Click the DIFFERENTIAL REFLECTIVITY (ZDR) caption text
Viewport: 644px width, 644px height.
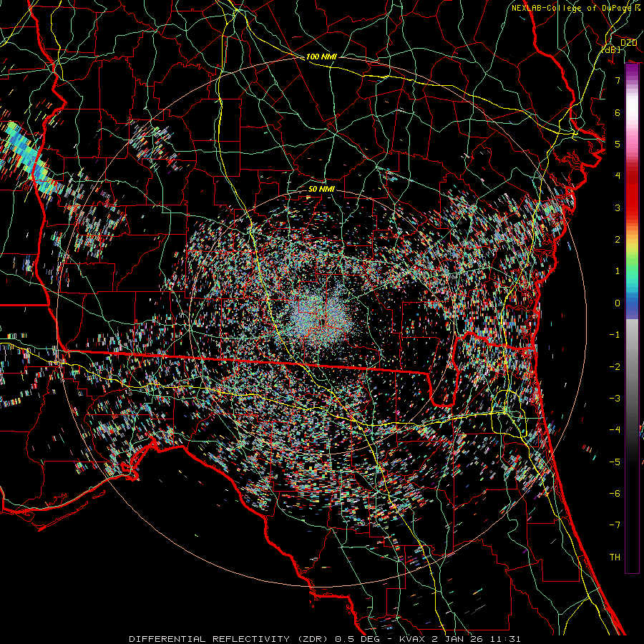(228, 639)
